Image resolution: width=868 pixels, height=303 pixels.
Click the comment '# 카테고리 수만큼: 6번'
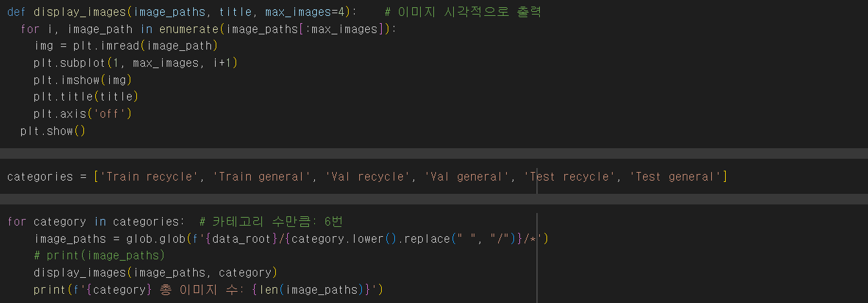[x=270, y=222]
